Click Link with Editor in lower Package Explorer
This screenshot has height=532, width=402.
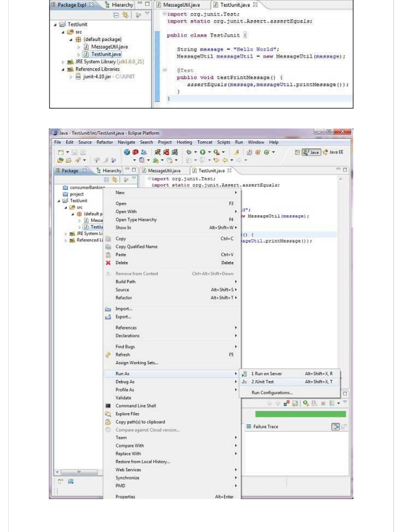[115, 180]
